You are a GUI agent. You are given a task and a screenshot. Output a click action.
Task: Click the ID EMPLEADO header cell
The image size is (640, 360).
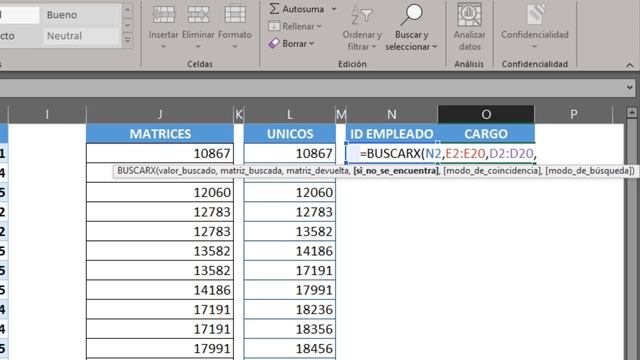tap(392, 133)
